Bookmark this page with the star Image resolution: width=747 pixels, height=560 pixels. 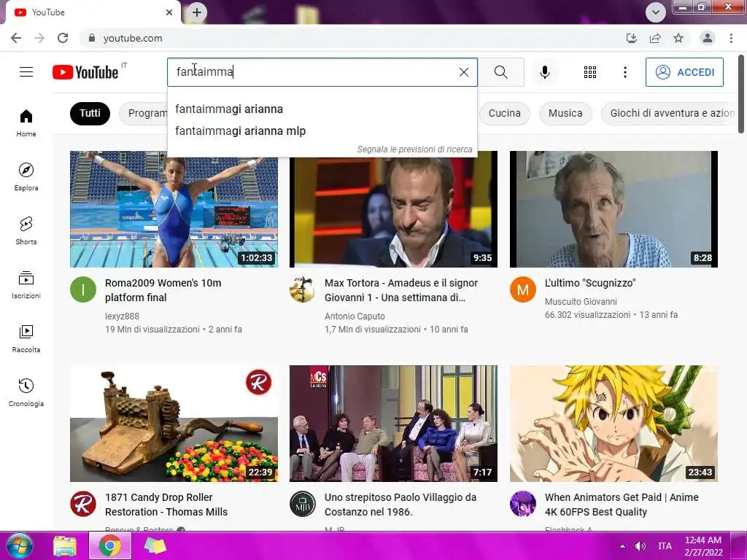coord(678,38)
